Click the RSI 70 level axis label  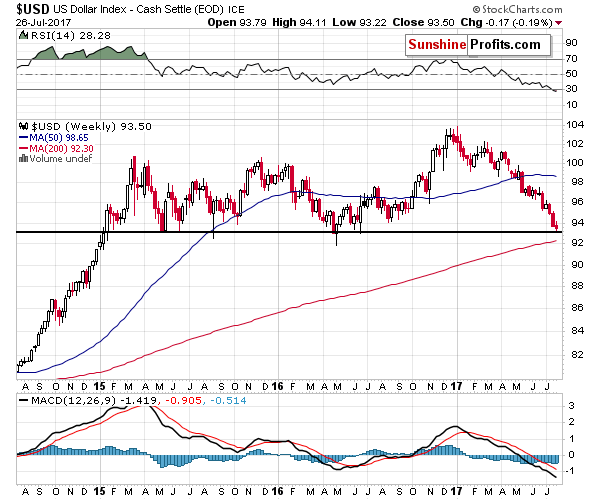(571, 59)
